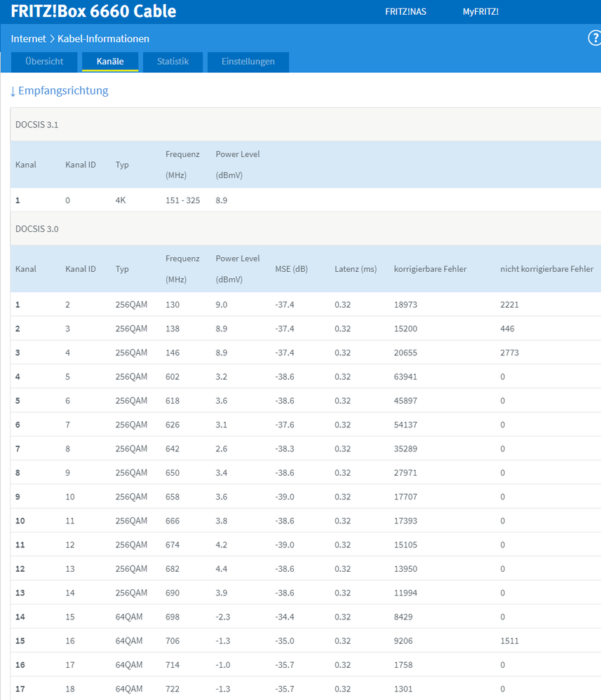This screenshot has height=700, width=601.
Task: Click the MyFRITZ! link
Action: point(480,12)
